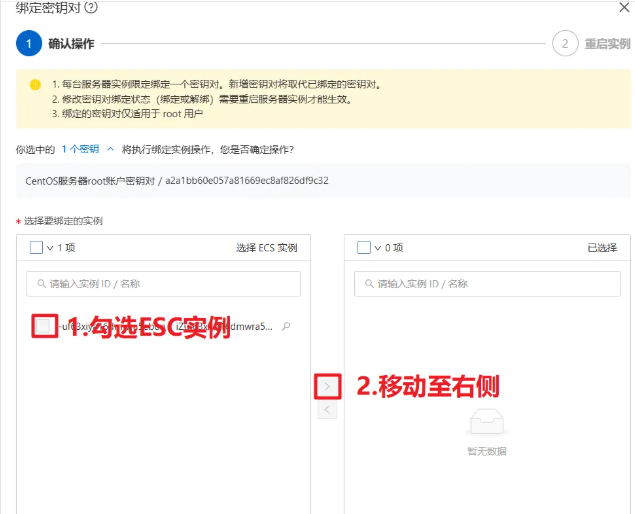This screenshot has height=514, width=635.
Task: Click the magnifier icon beside the instance row
Action: pyautogui.click(x=287, y=326)
